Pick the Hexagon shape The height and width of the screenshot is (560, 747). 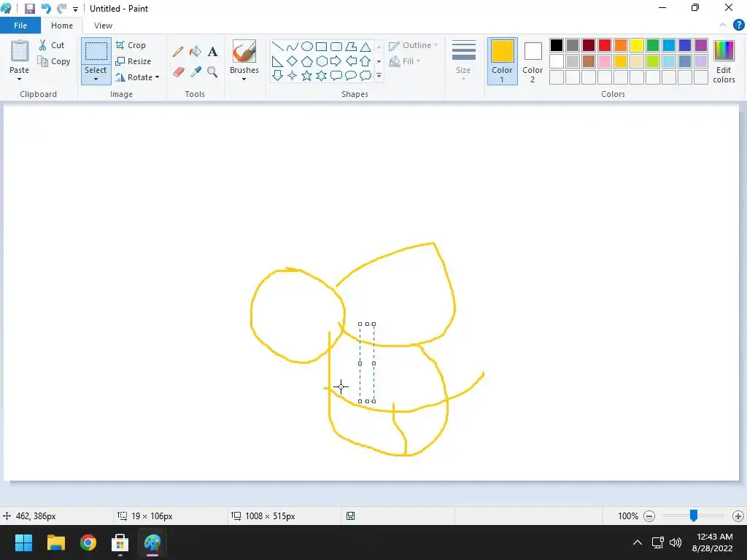pos(322,61)
